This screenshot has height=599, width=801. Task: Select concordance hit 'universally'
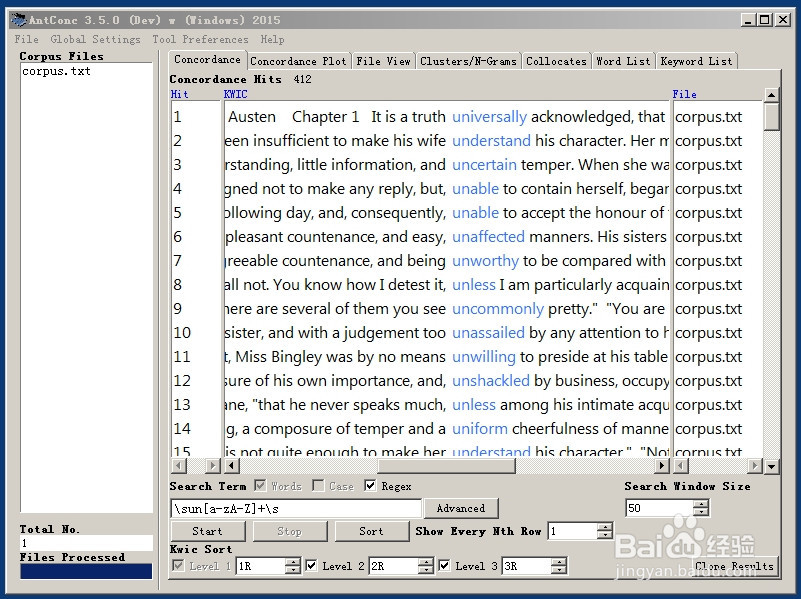tap(489, 117)
